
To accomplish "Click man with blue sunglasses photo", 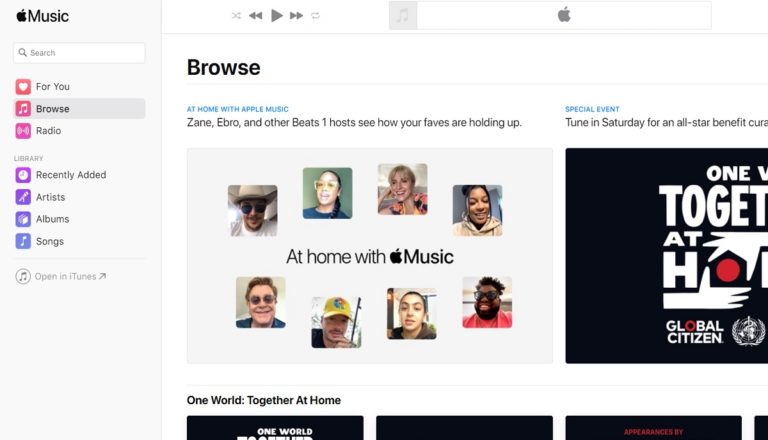I will click(261, 302).
